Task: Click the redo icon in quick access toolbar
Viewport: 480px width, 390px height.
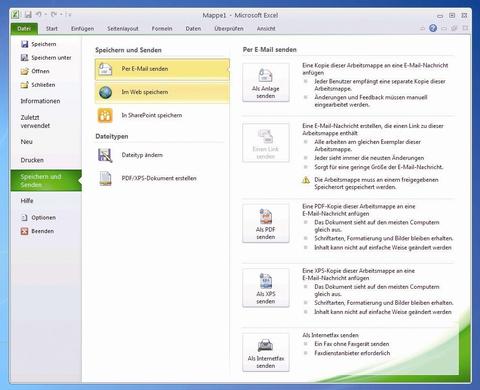Action: click(x=54, y=15)
